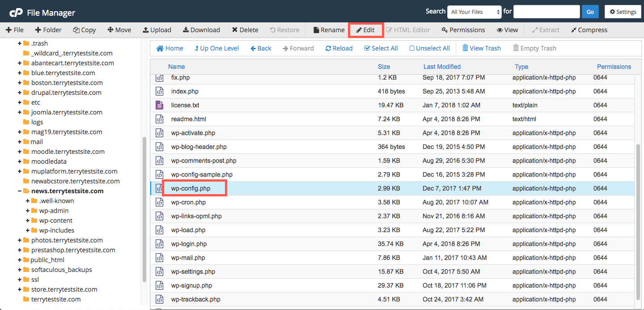Compress the selected file
The width and height of the screenshot is (644, 310).
click(589, 30)
